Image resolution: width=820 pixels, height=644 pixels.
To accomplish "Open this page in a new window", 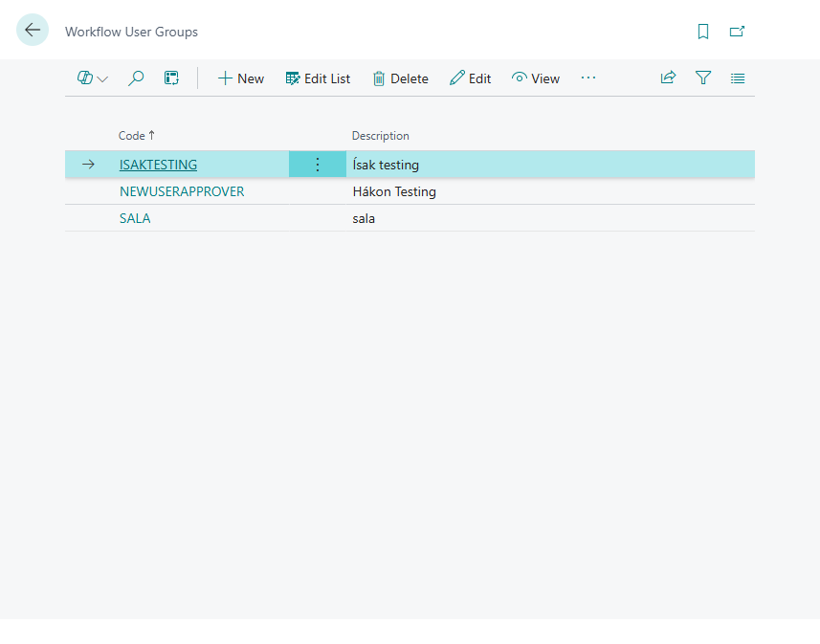I will pyautogui.click(x=737, y=32).
